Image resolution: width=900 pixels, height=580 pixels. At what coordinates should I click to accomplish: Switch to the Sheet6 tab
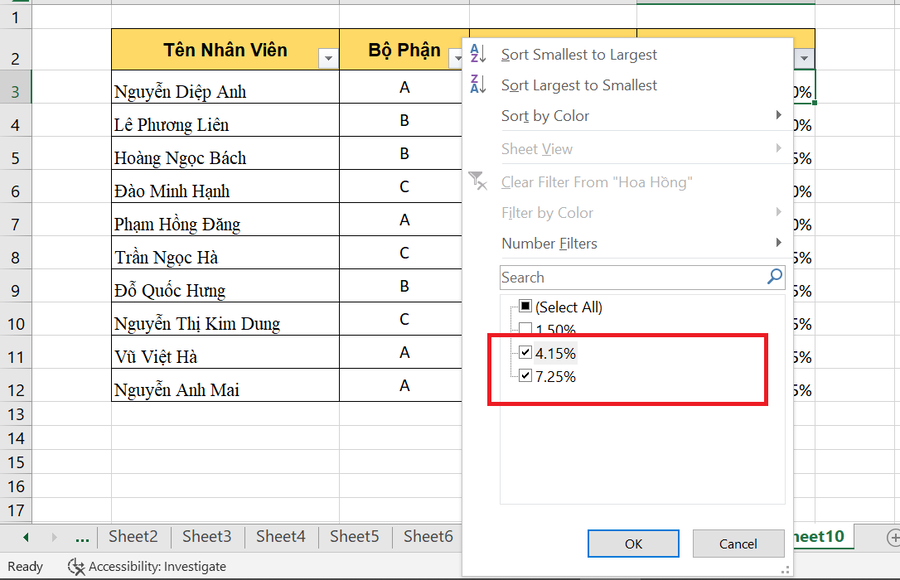(x=428, y=536)
